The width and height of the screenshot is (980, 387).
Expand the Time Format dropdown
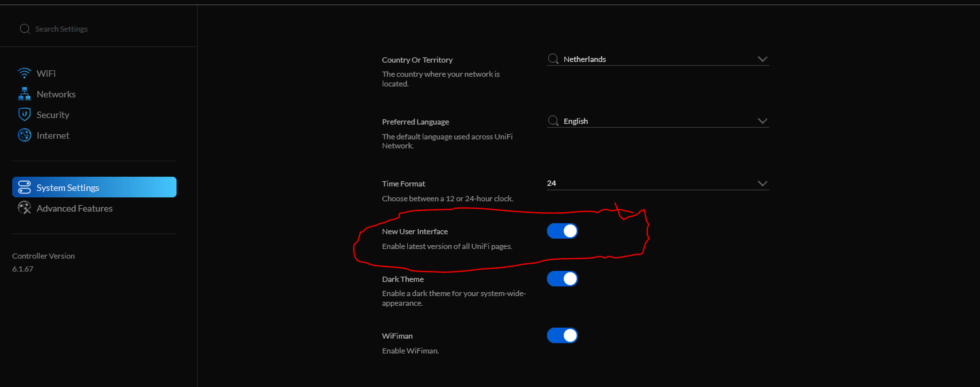click(x=762, y=183)
